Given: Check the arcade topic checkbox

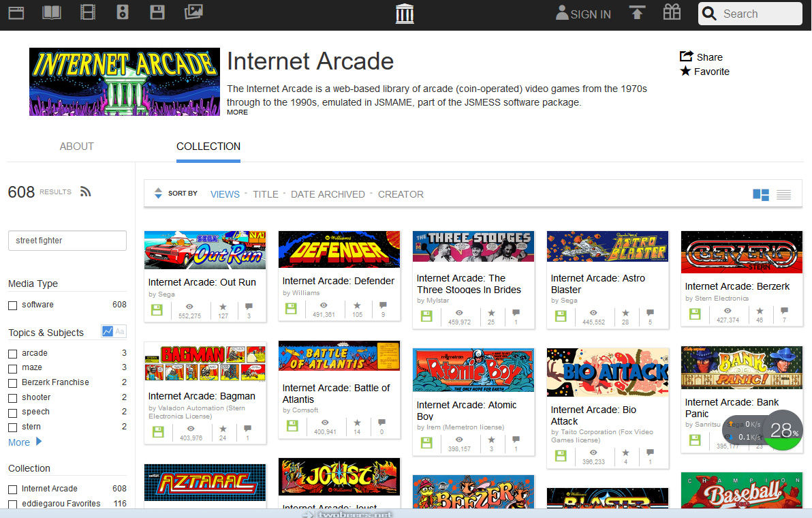Looking at the screenshot, I should click(13, 354).
